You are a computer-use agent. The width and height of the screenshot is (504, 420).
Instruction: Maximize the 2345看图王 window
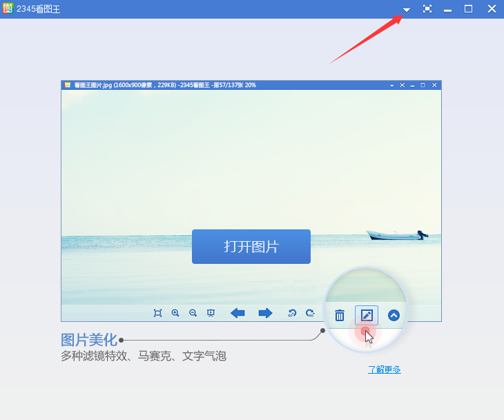(468, 9)
